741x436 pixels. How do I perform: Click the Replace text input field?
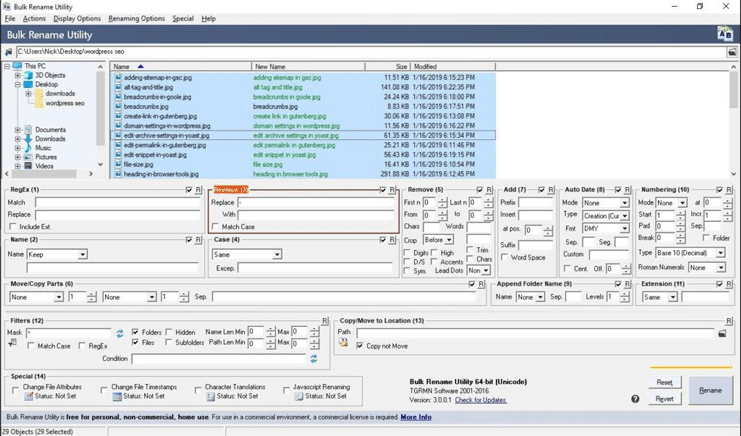[316, 203]
